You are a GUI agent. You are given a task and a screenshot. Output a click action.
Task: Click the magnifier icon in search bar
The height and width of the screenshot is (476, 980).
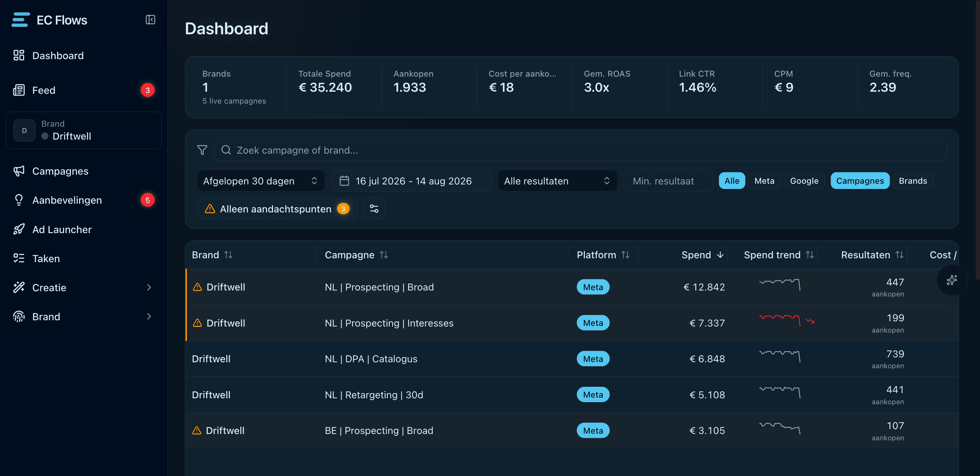click(x=226, y=150)
